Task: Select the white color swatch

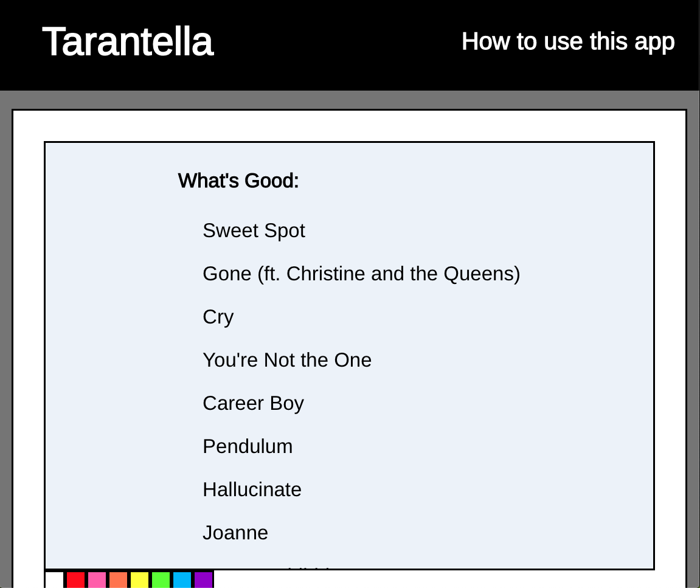Action: point(55,580)
